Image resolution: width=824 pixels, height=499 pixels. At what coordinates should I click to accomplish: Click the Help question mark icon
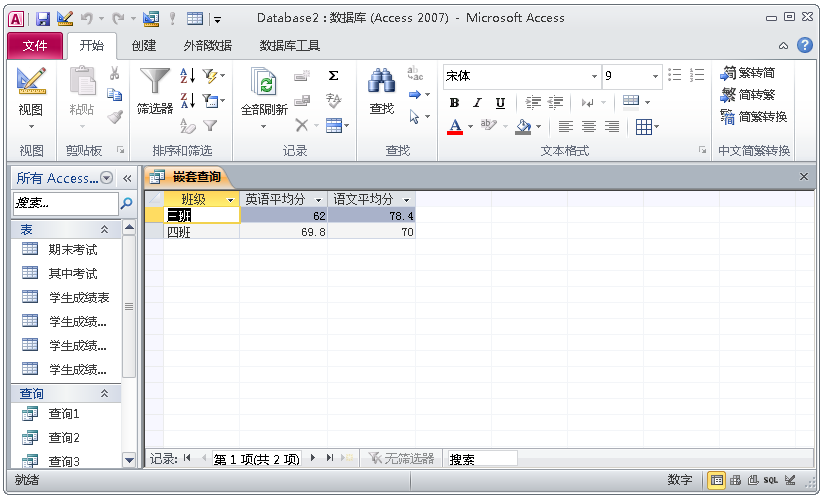[805, 45]
